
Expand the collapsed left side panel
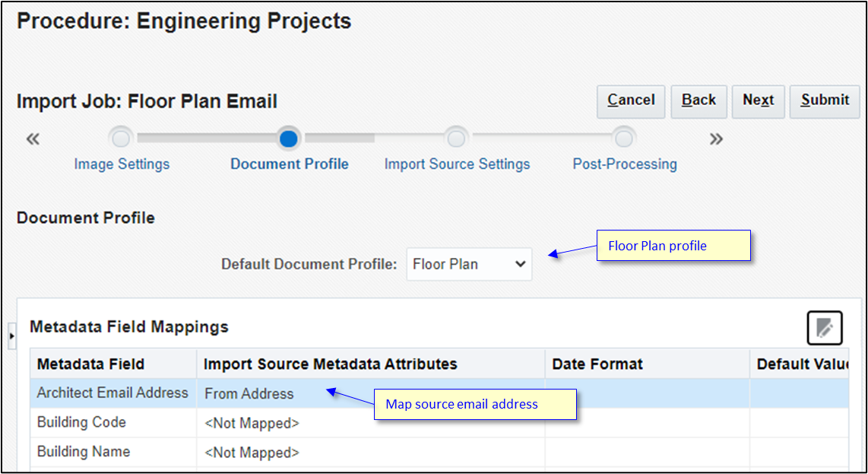coord(12,335)
